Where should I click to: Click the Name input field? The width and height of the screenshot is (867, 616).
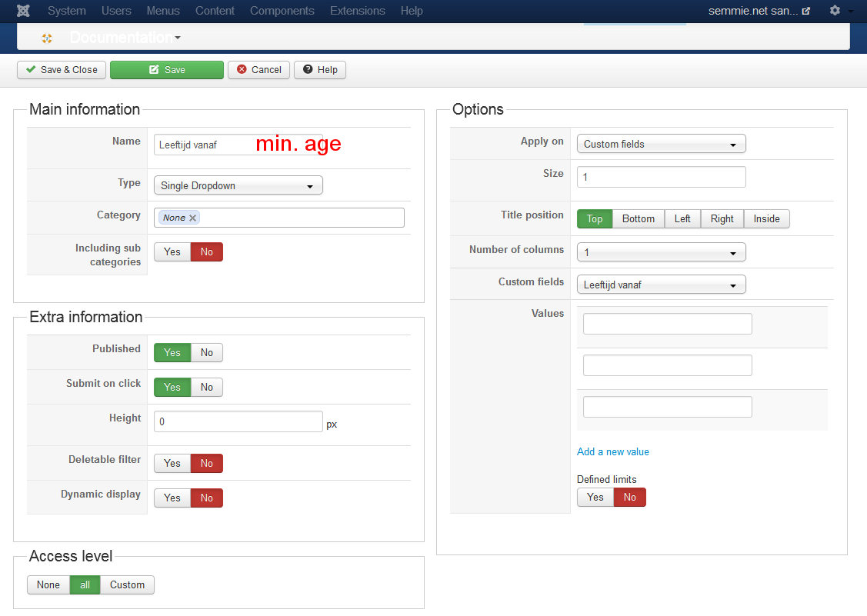[238, 145]
